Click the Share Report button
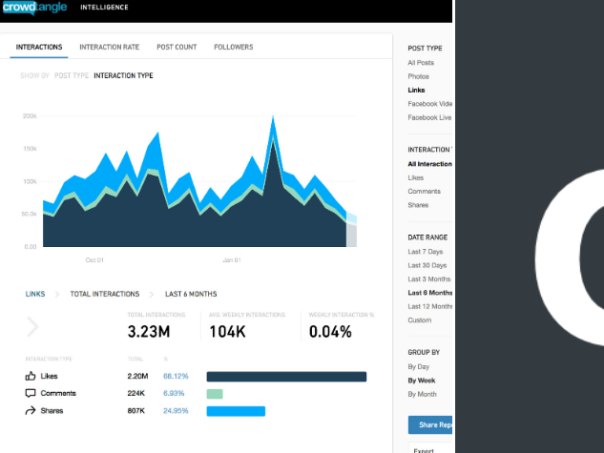The height and width of the screenshot is (453, 604). pyautogui.click(x=430, y=425)
